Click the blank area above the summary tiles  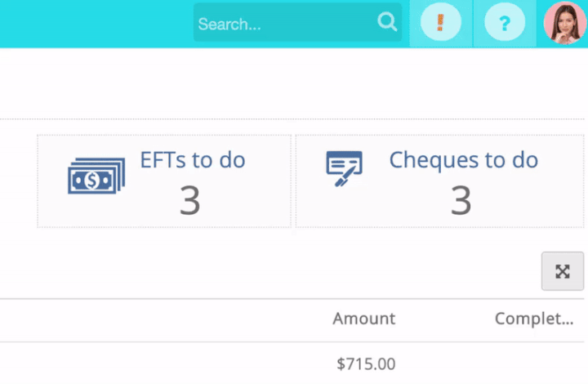coord(292,83)
